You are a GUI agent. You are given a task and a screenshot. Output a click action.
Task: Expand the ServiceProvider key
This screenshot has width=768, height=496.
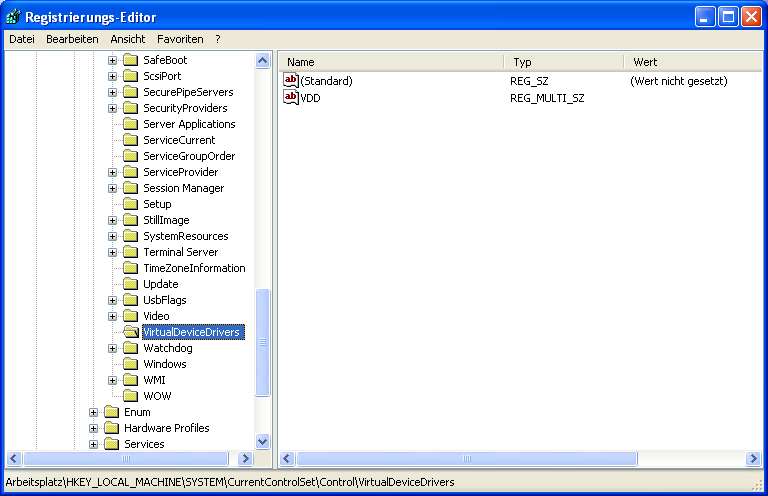tap(113, 172)
